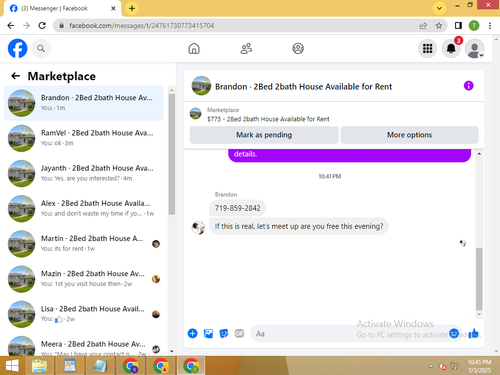Toggle the browser side panel icon

[458, 26]
